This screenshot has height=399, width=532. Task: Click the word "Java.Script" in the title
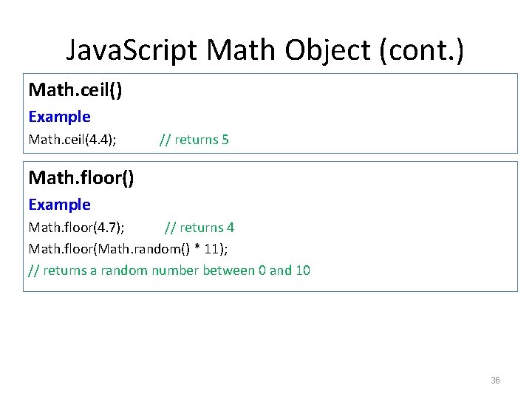pos(132,50)
